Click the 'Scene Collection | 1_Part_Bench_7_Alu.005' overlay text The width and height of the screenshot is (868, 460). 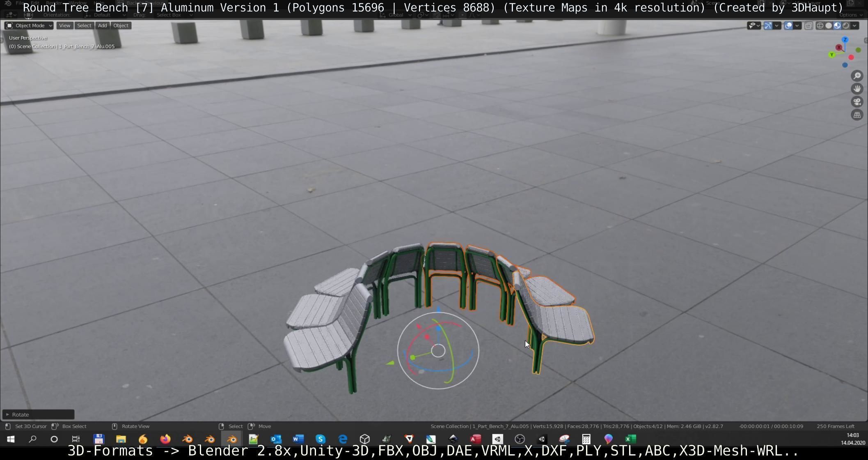tap(66, 46)
